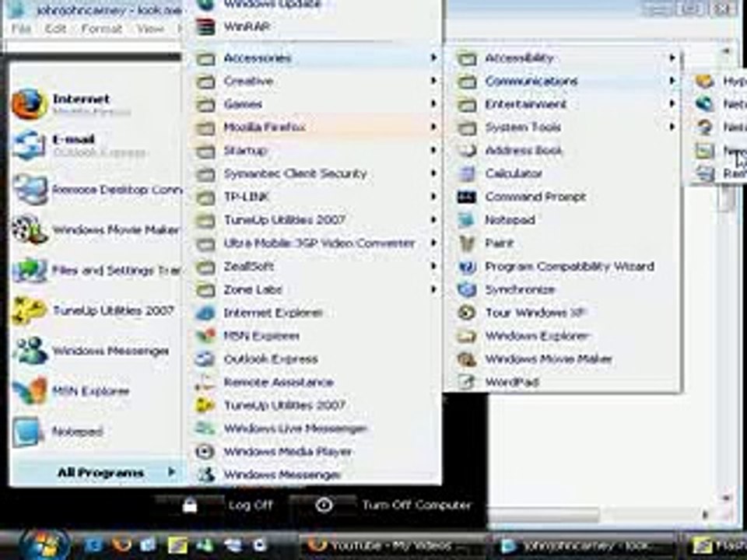Expand the Creative folder submenu
Image resolution: width=747 pixels, height=560 pixels.
[x=314, y=81]
